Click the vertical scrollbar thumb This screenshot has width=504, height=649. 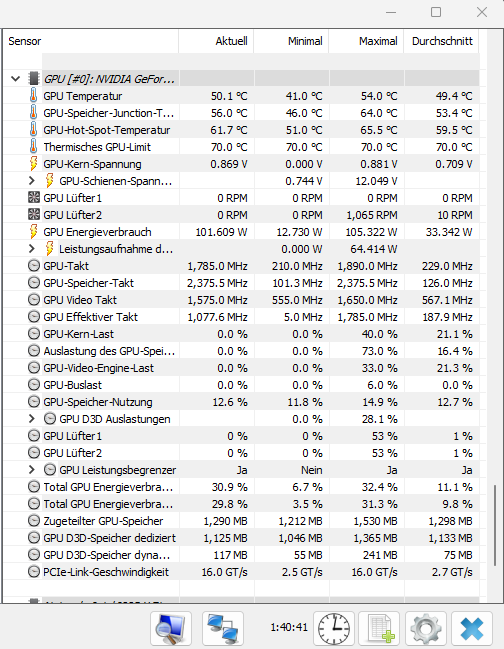494,525
